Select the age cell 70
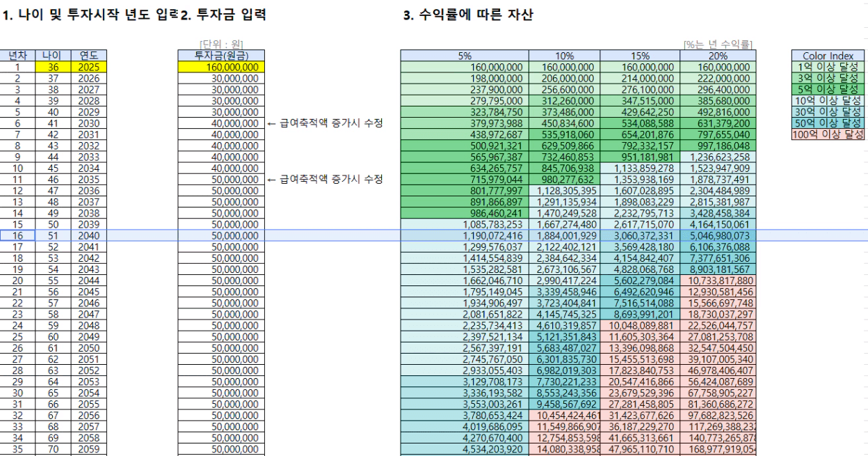868x456 pixels. point(52,448)
